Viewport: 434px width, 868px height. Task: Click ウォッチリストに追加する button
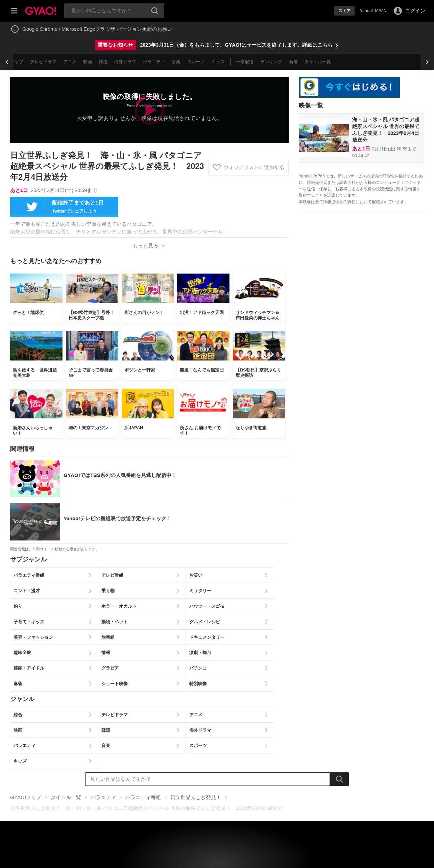tap(248, 167)
